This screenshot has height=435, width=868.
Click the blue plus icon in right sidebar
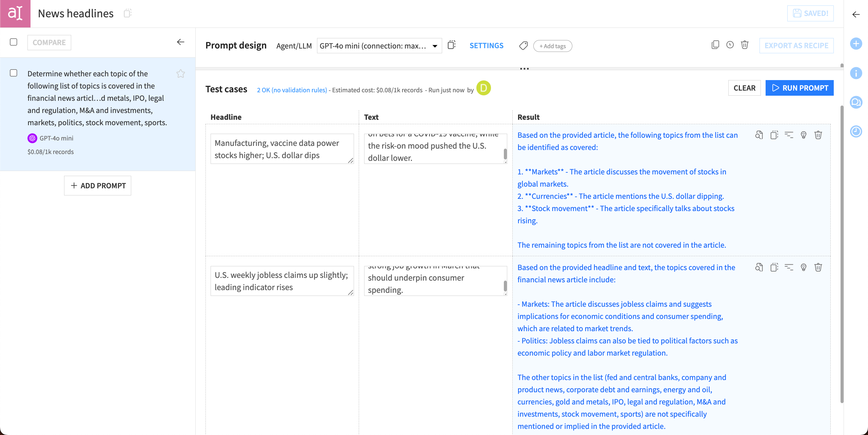click(x=856, y=43)
